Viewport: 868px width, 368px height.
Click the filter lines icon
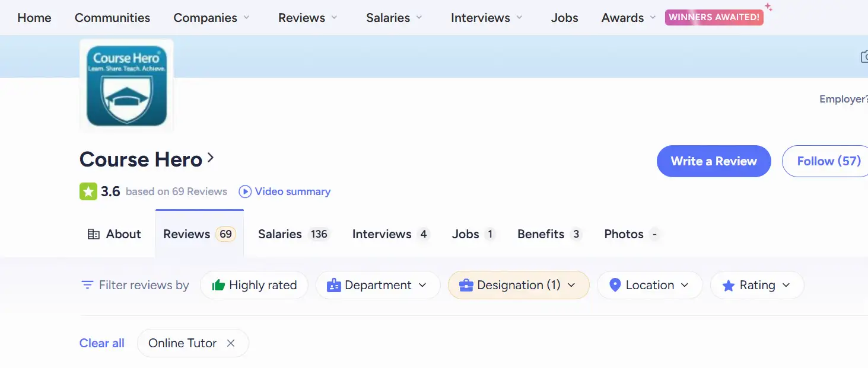tap(87, 285)
